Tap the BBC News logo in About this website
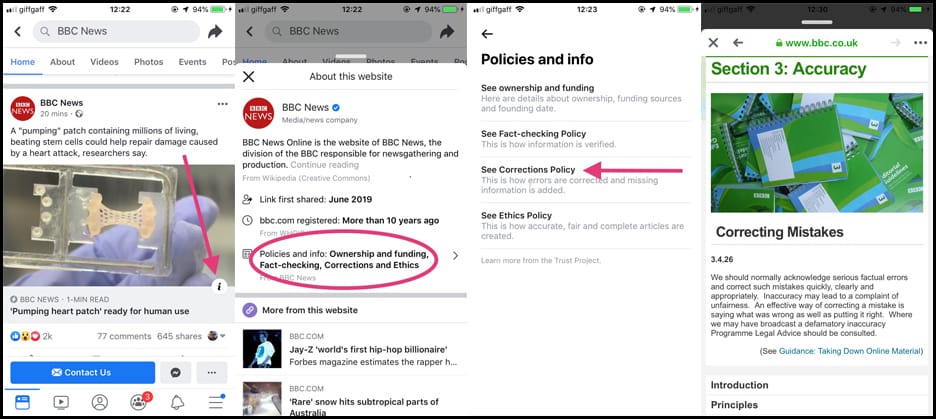The width and height of the screenshot is (936, 419). point(258,113)
